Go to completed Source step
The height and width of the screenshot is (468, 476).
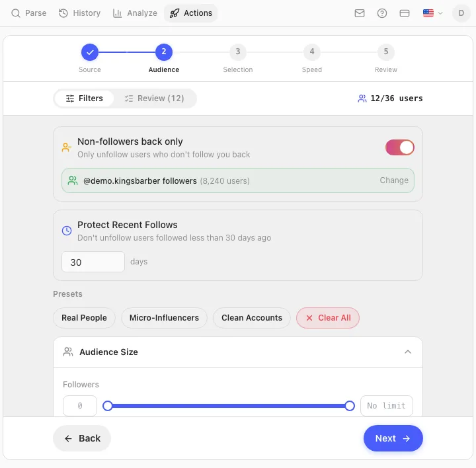click(90, 52)
